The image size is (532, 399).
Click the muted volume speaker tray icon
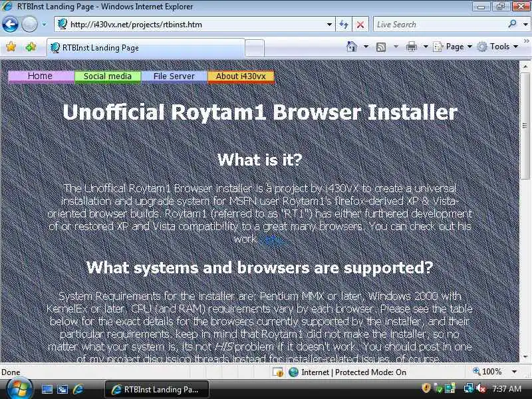click(x=481, y=388)
